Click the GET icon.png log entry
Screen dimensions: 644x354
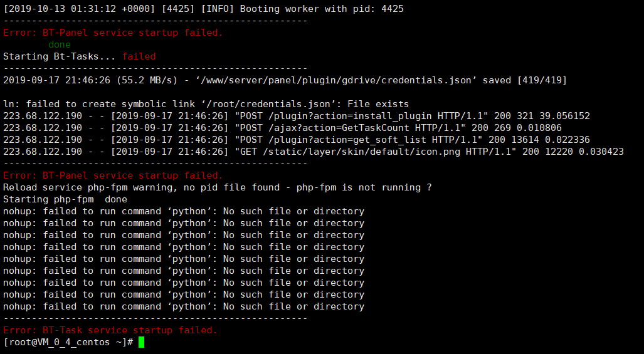click(x=314, y=152)
